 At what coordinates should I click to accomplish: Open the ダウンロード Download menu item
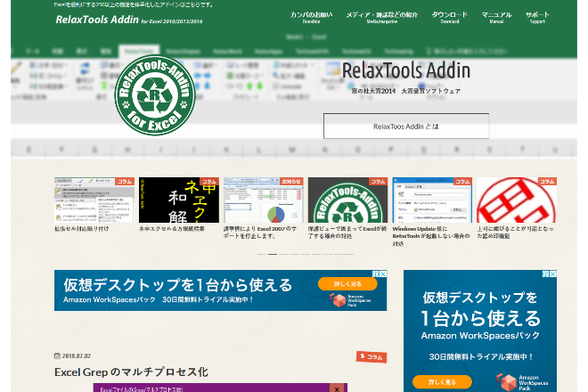pyautogui.click(x=449, y=16)
